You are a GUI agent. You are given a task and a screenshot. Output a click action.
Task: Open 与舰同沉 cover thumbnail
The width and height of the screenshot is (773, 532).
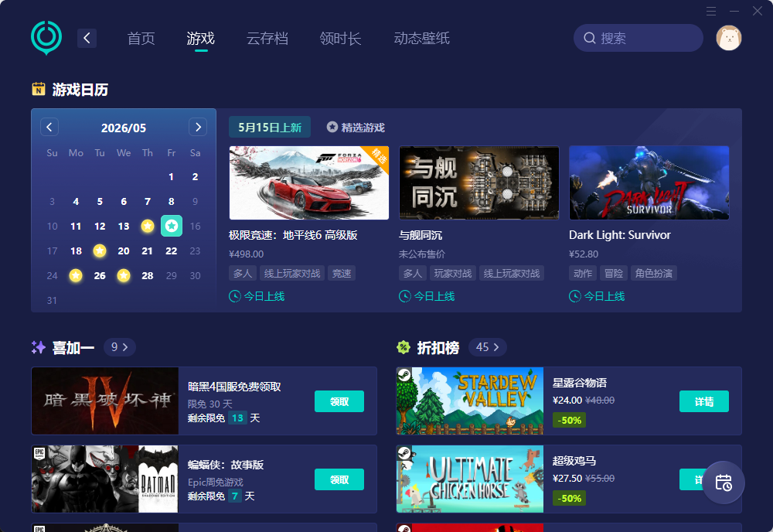coord(479,182)
